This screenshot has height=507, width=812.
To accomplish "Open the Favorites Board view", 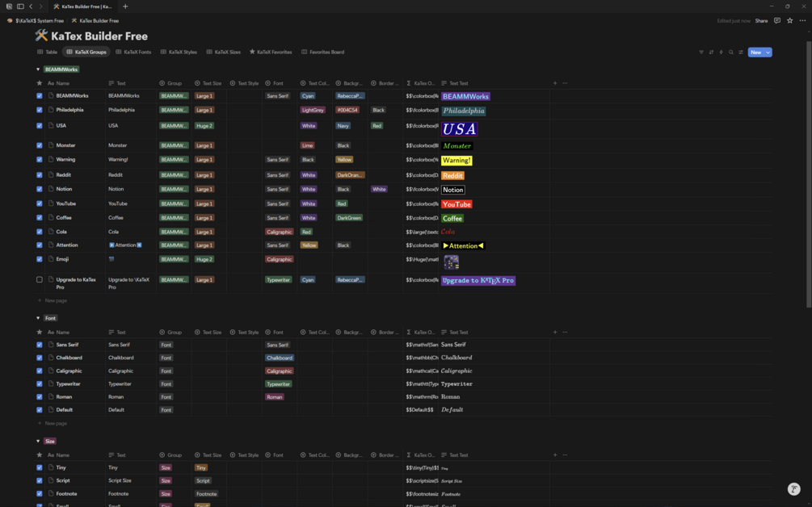I will [x=322, y=52].
